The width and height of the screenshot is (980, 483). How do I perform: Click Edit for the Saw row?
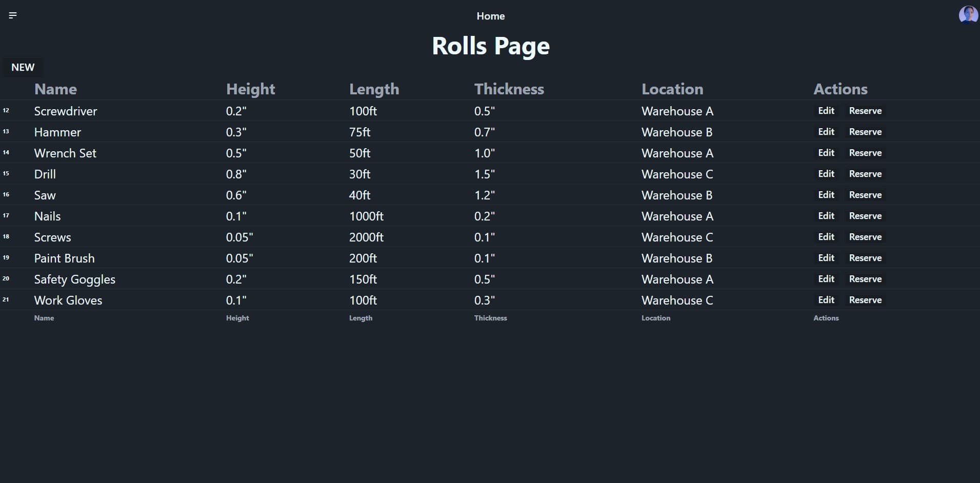coord(826,195)
